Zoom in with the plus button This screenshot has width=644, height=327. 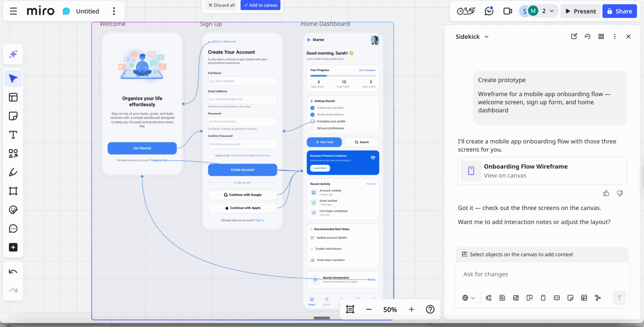point(411,310)
